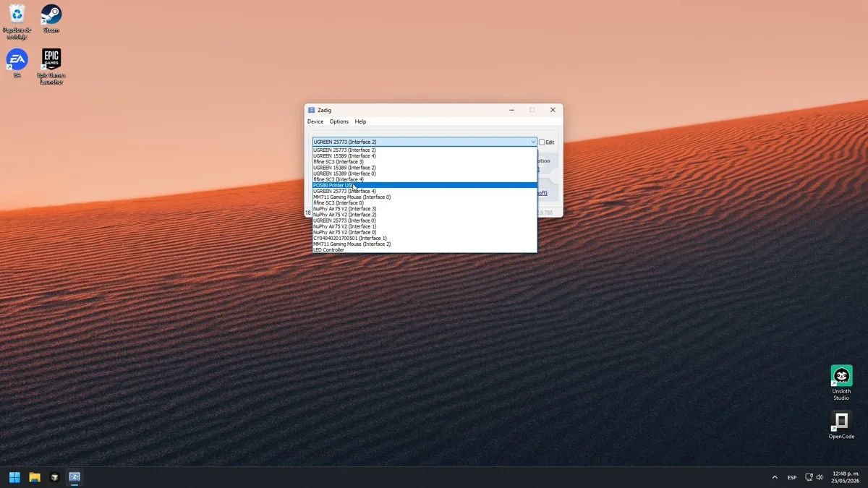Choose UGREEN 25773 (Interface 2) list entry

click(x=425, y=150)
